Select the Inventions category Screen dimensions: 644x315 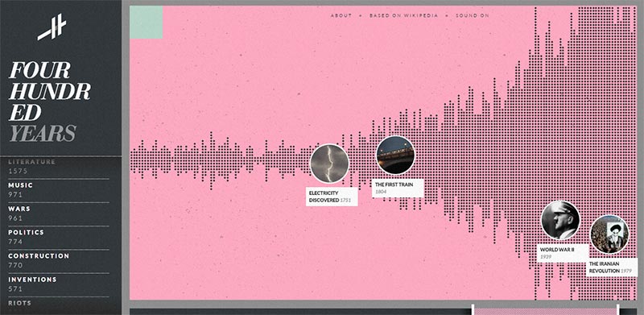coord(32,280)
